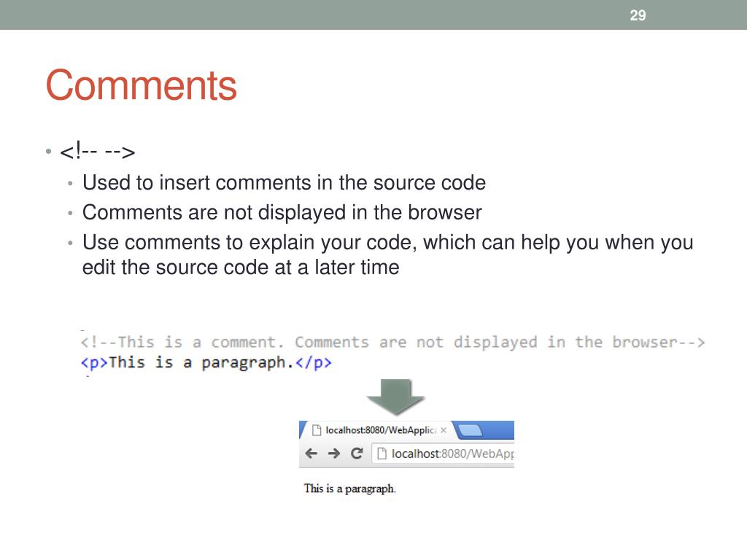
Task: Click the browser back arrow
Action: click(311, 454)
